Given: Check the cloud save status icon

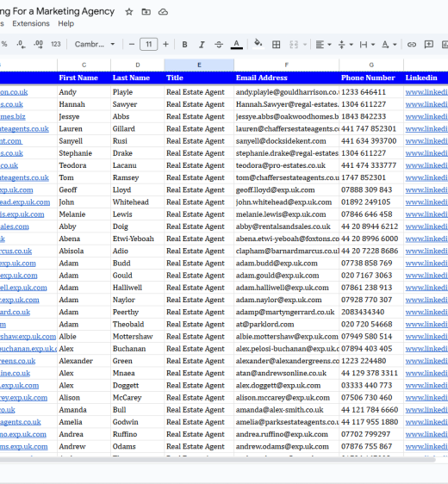Looking at the screenshot, I should point(163,12).
